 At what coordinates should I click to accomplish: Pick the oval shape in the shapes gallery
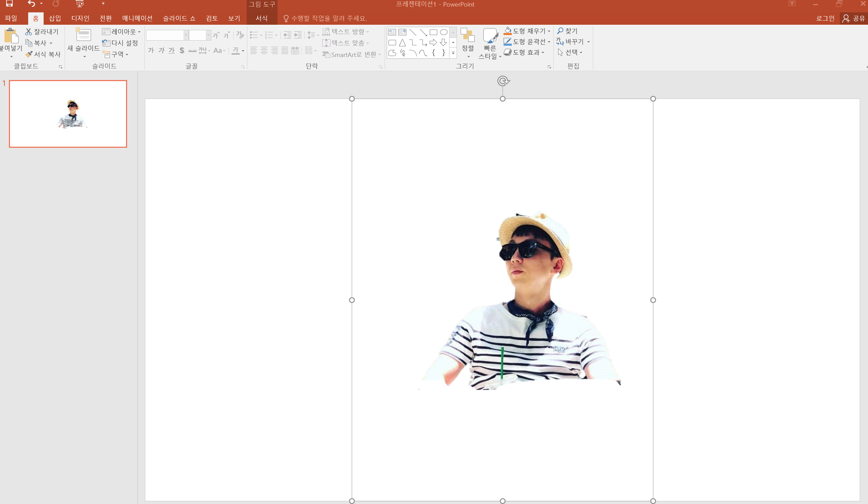tap(444, 32)
